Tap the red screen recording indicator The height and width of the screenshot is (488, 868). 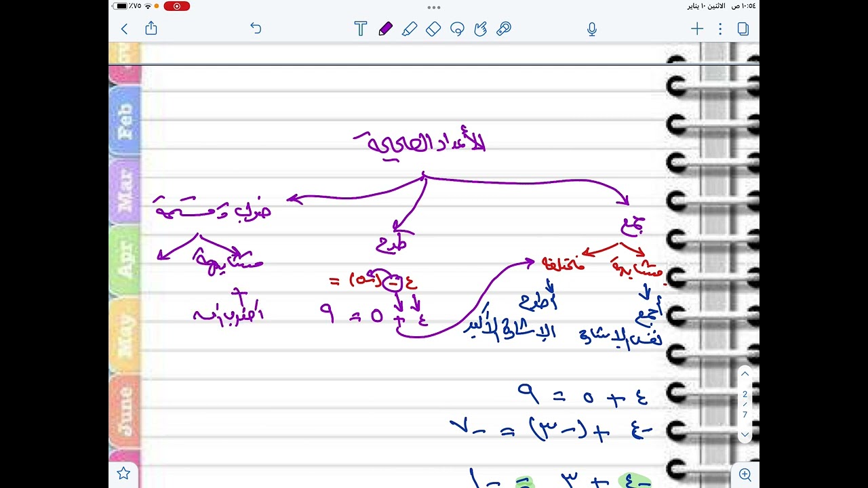pos(177,6)
